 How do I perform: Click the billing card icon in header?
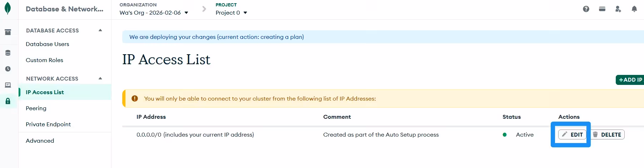[x=602, y=9]
